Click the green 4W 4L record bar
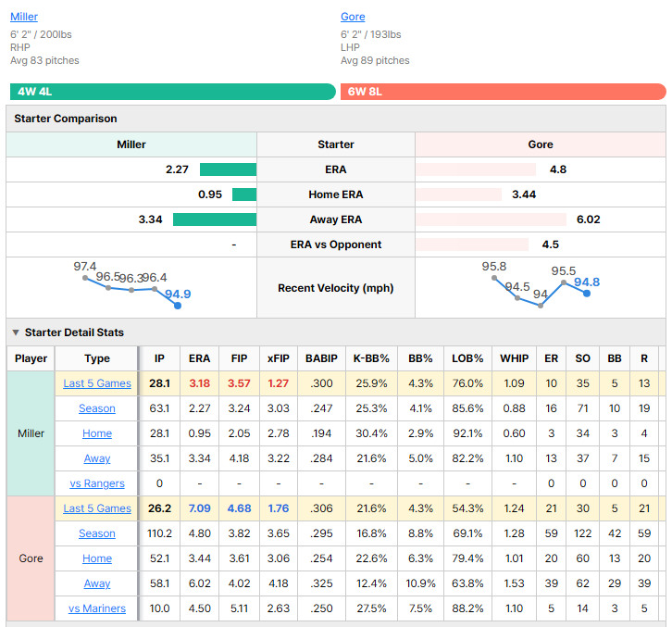The height and width of the screenshot is (627, 672). (173, 92)
